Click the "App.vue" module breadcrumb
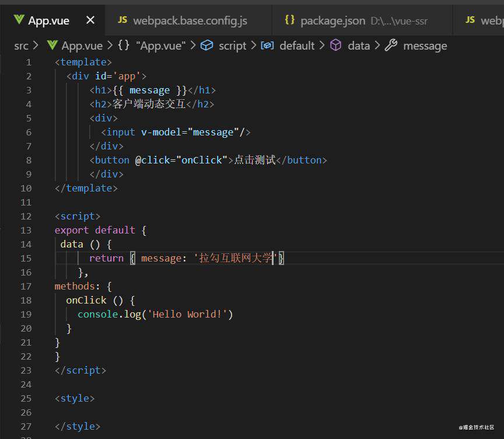The width and height of the screenshot is (504, 439). [x=161, y=46]
